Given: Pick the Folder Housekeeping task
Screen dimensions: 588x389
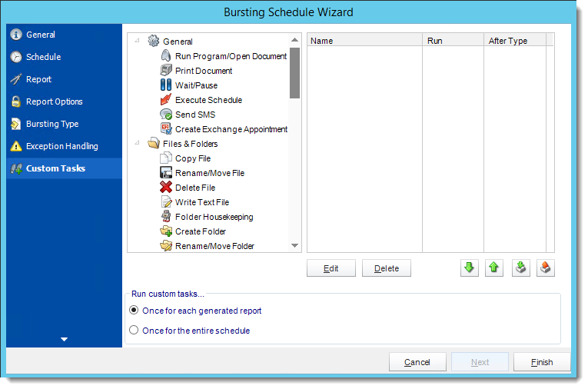Looking at the screenshot, I should pyautogui.click(x=214, y=217).
